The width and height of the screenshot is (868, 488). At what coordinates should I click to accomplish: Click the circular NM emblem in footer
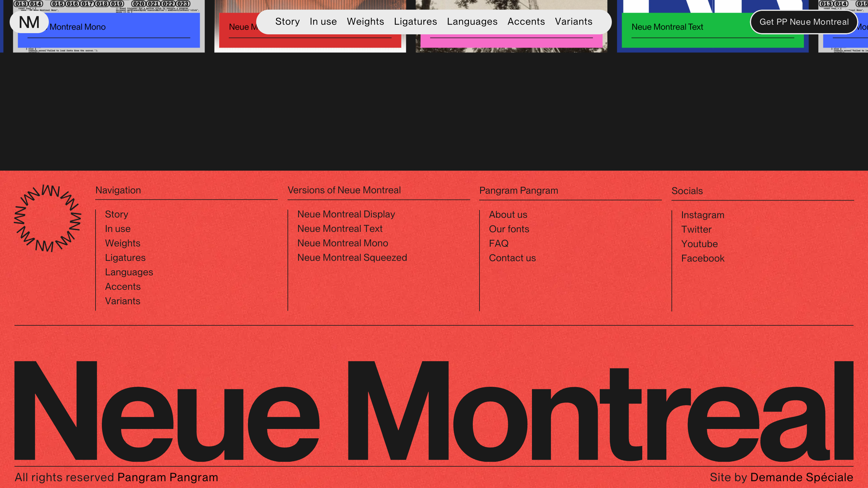tap(48, 218)
